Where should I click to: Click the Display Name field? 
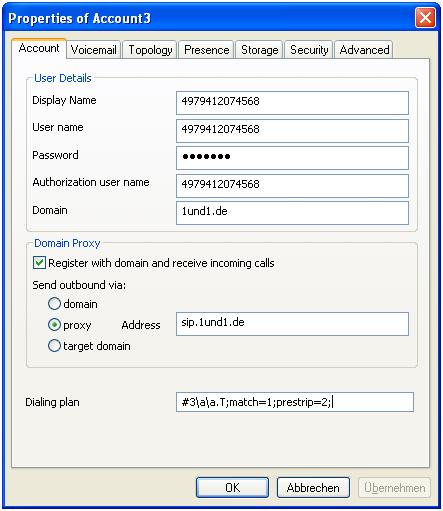click(x=292, y=103)
